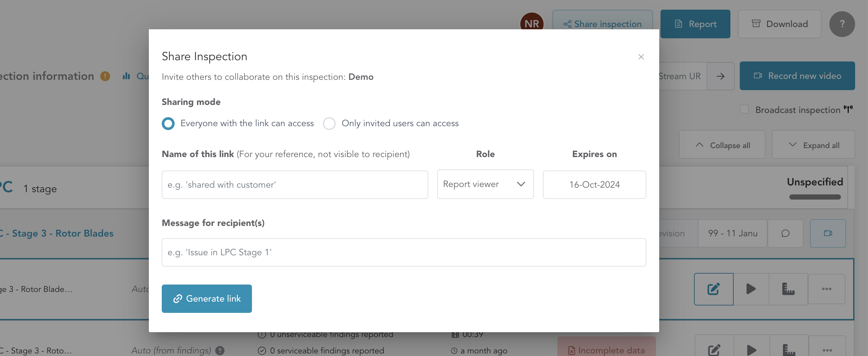Click the Name of this link field
This screenshot has height=356, width=868.
(x=294, y=185)
